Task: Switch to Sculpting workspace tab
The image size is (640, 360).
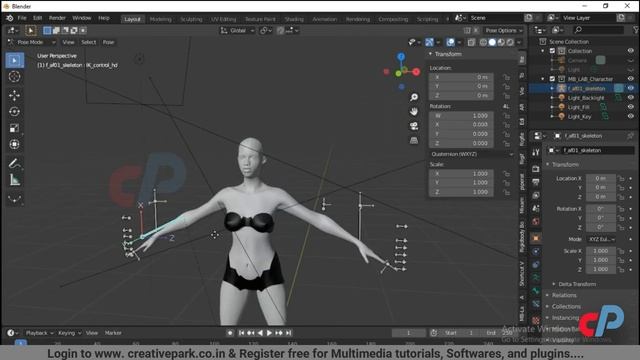Action: tap(191, 19)
